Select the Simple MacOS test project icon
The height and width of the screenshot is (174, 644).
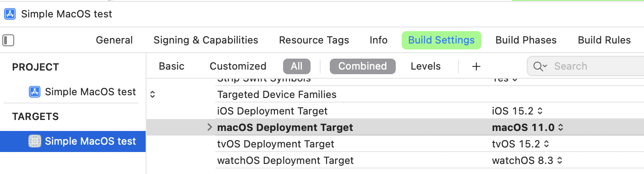pos(34,92)
